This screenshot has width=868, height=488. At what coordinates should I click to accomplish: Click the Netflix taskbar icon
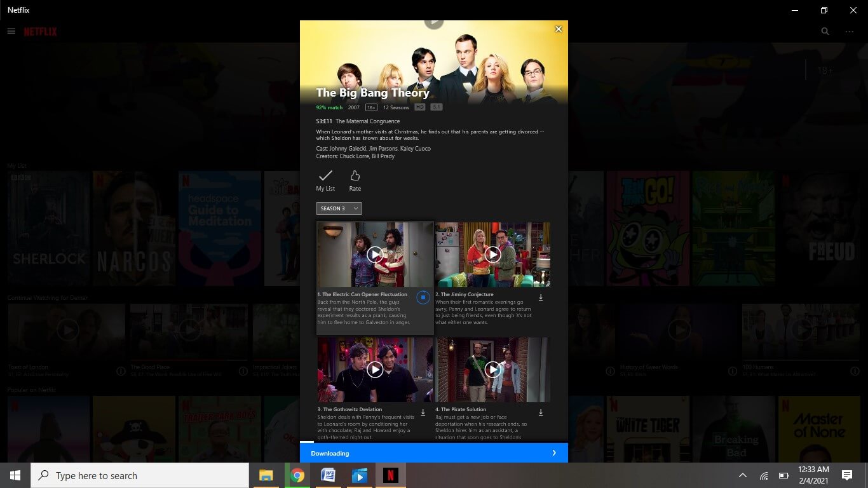pos(391,475)
